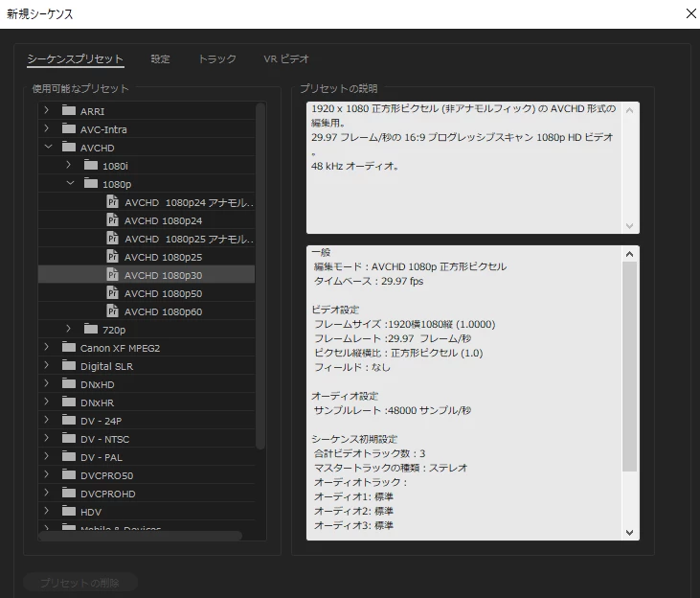The image size is (700, 598).
Task: Click the DVCPROHD folder icon
Action: (69, 494)
